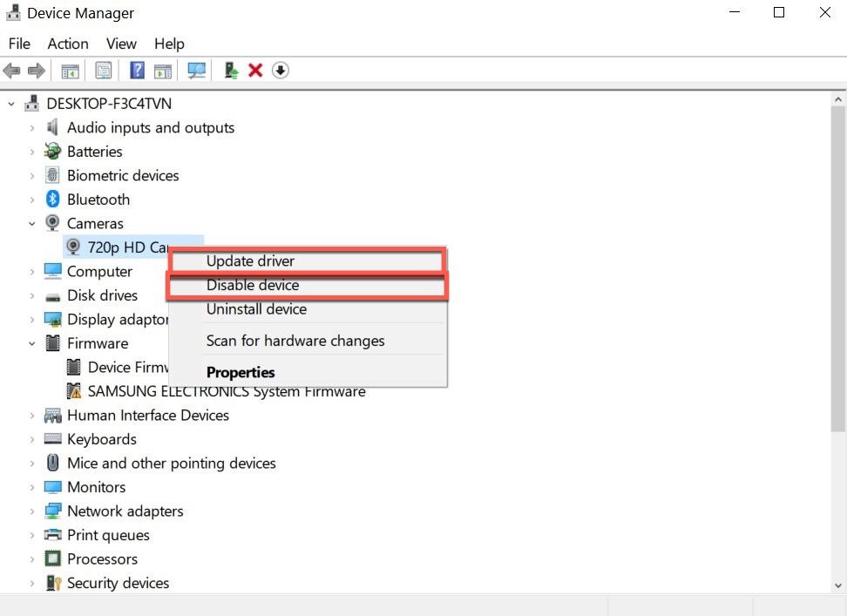This screenshot has width=847, height=616.
Task: Select SAMSUNG ELECTRONICS System Firmware device
Action: pyautogui.click(x=226, y=391)
